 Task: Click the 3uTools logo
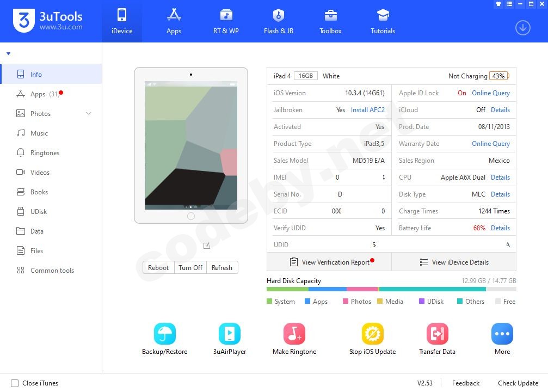[48, 20]
